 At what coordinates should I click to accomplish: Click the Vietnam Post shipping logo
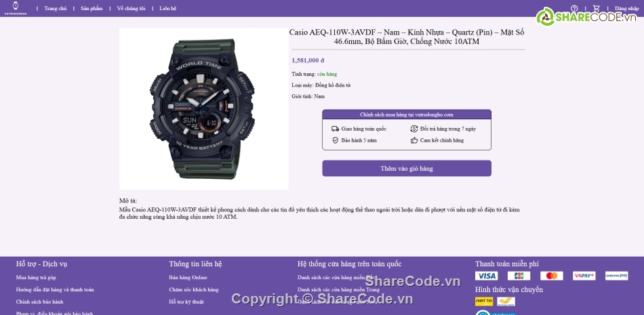(506, 301)
